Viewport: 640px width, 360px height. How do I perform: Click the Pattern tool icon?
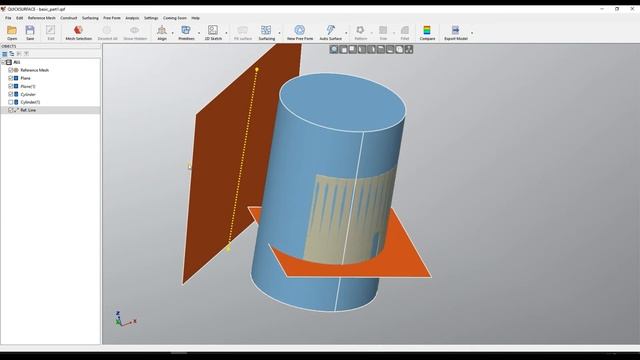coord(360,30)
